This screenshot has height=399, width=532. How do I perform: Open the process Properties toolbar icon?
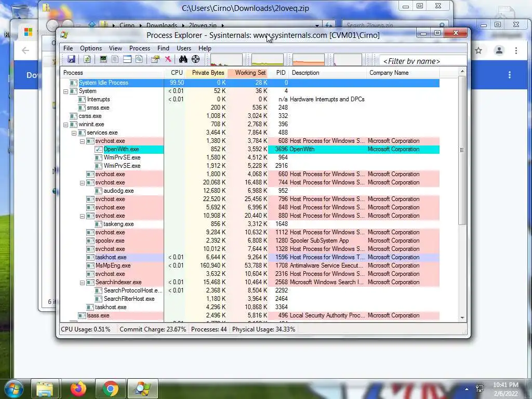[x=155, y=59]
